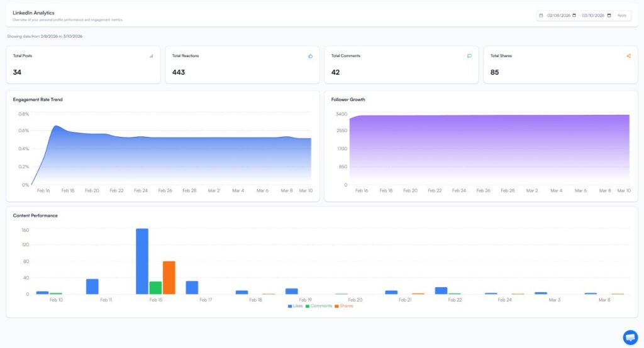Edit the start date field 02/08/2026
The height and width of the screenshot is (348, 644).
point(558,16)
